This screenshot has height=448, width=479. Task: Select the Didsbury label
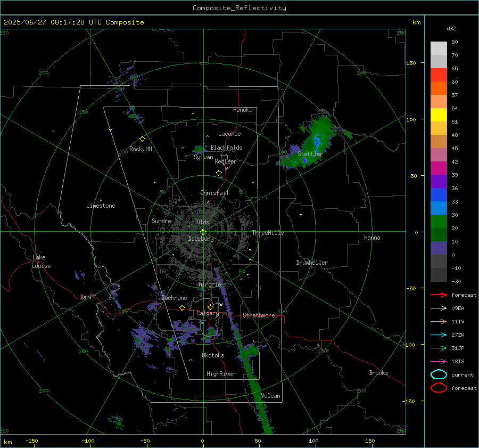pos(201,239)
